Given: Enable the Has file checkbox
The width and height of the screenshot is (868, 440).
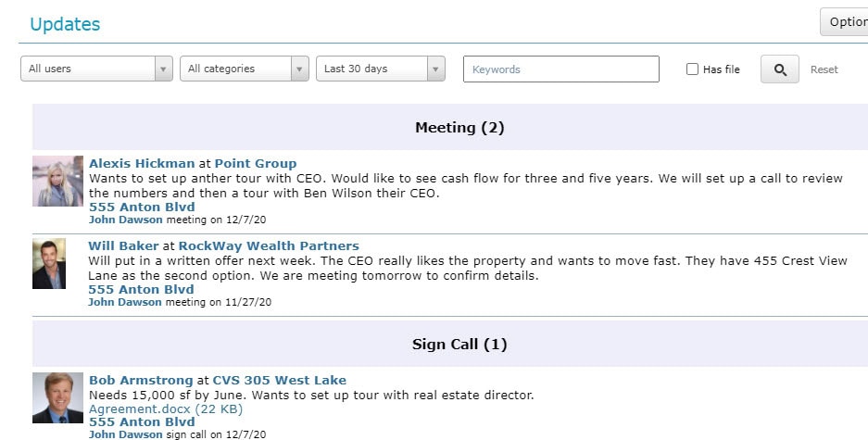Looking at the screenshot, I should pyautogui.click(x=692, y=69).
